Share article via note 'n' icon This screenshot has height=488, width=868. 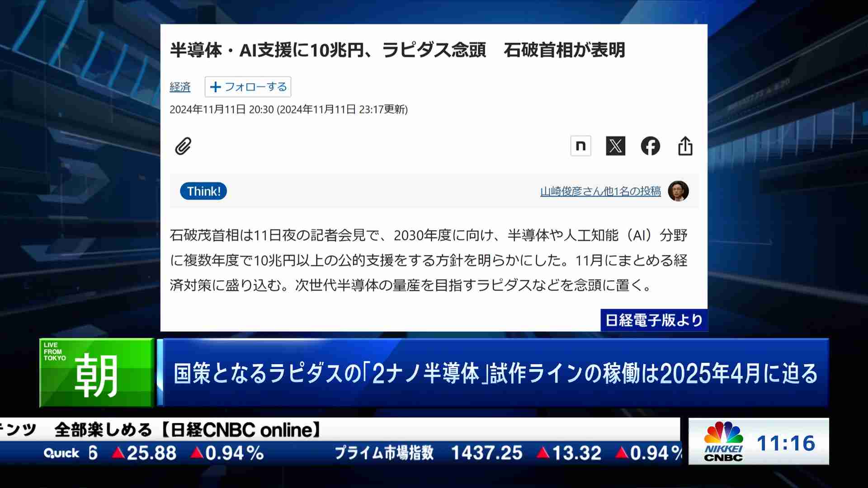click(580, 146)
